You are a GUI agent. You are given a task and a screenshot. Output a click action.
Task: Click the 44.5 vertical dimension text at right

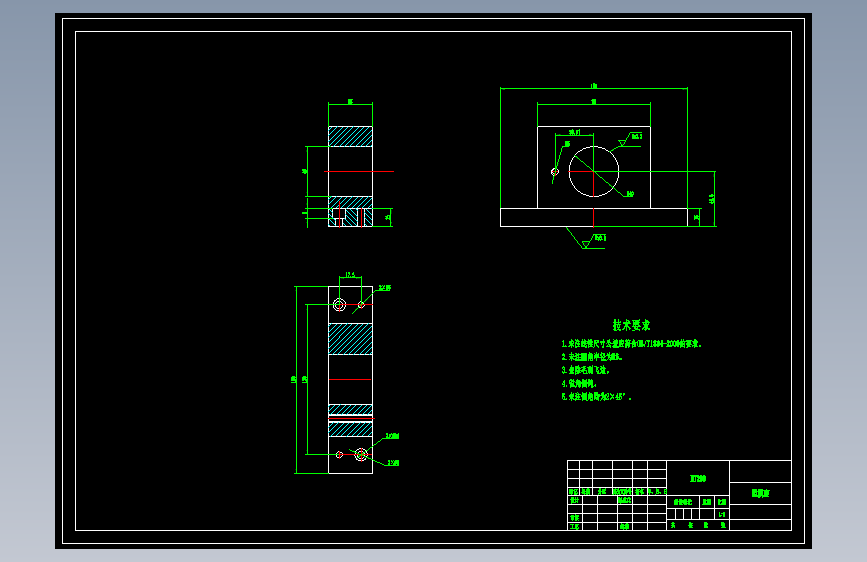pyautogui.click(x=712, y=199)
